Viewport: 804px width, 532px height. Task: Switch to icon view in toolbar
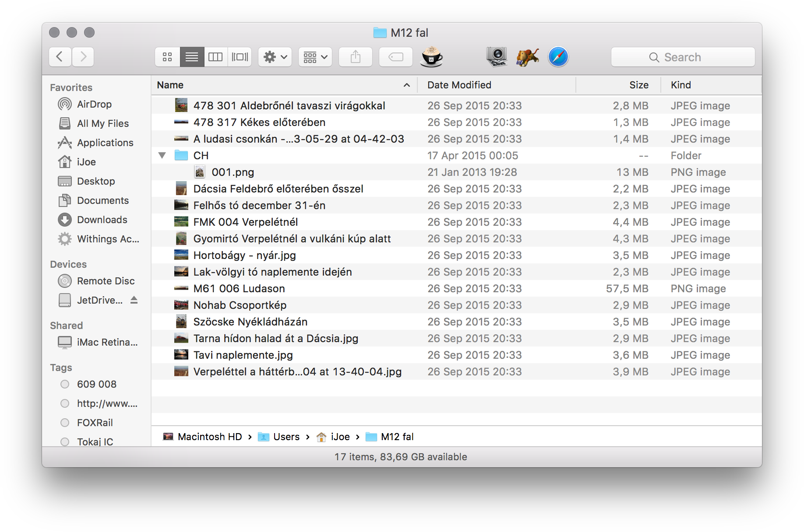(167, 57)
